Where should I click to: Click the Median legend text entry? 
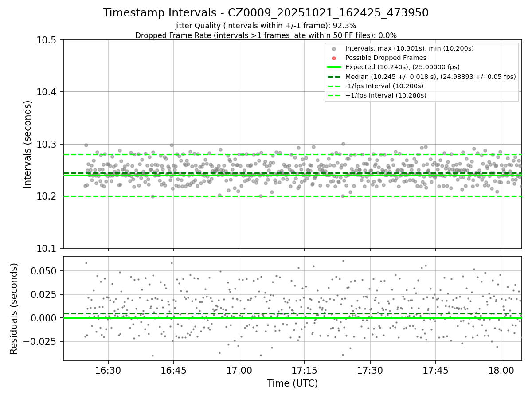430,77
